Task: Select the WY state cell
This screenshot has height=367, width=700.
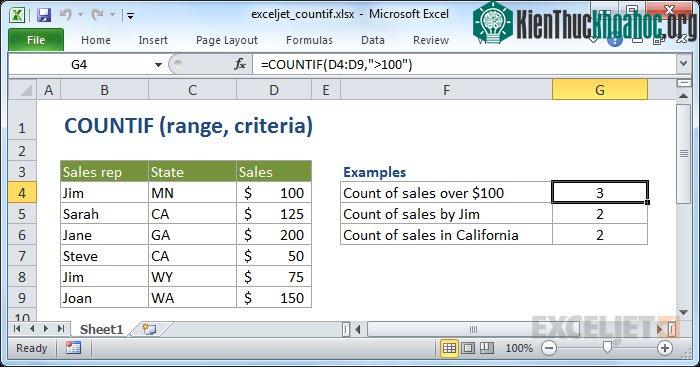Action: pyautogui.click(x=192, y=277)
